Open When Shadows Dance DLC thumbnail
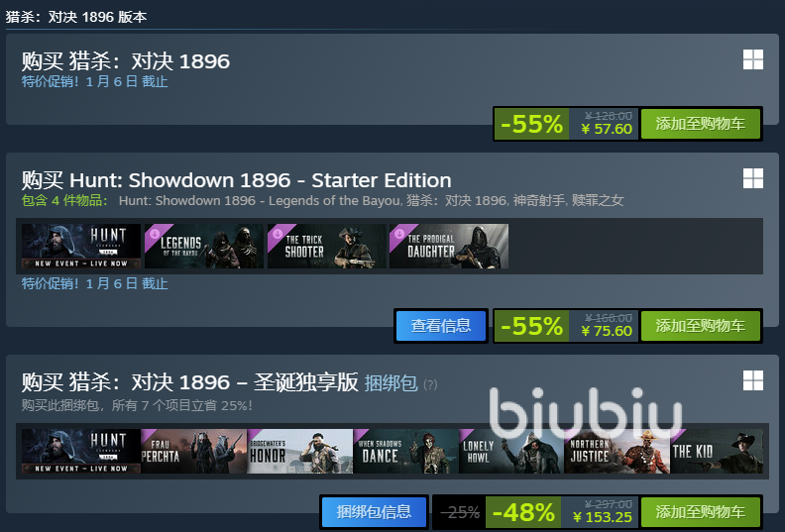This screenshot has height=532, width=785. [x=406, y=451]
